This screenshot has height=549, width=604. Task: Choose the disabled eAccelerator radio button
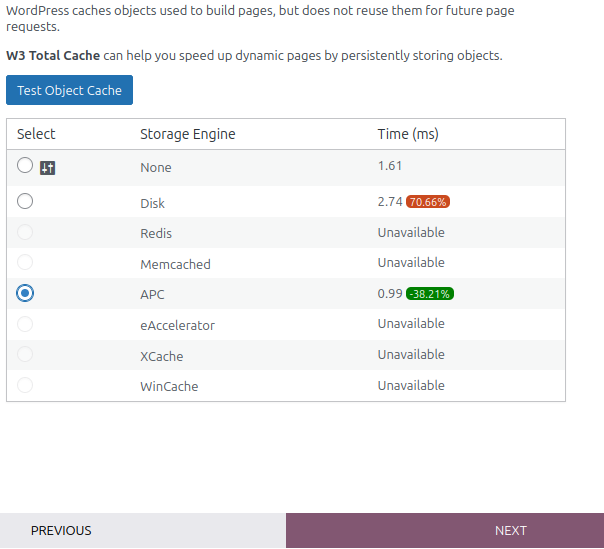tap(25, 324)
